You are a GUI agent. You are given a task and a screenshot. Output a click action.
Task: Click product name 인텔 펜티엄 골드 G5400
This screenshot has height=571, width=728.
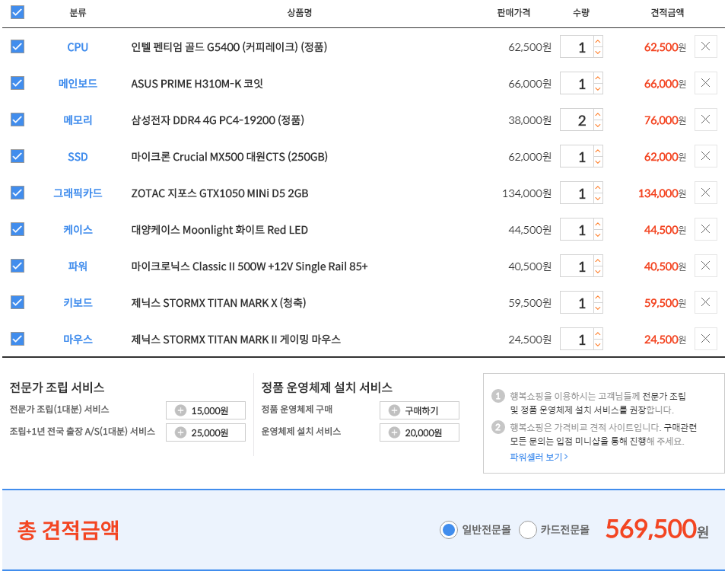pos(229,47)
